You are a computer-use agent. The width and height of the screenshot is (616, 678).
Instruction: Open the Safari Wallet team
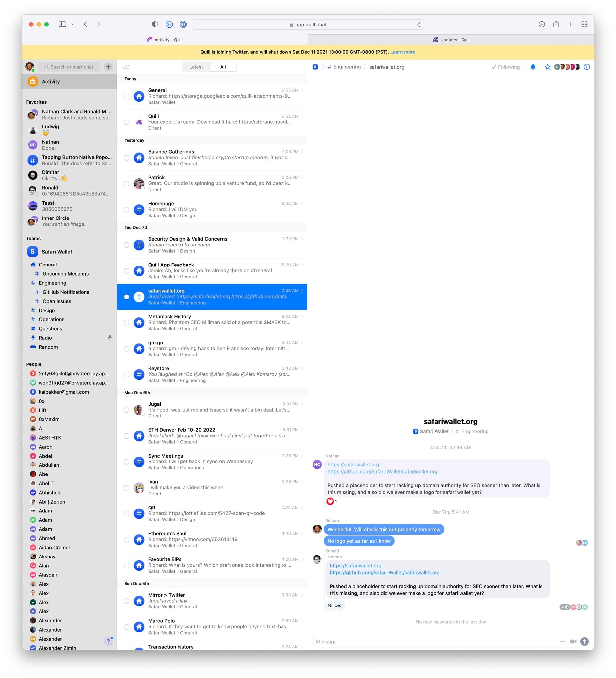[x=69, y=252]
